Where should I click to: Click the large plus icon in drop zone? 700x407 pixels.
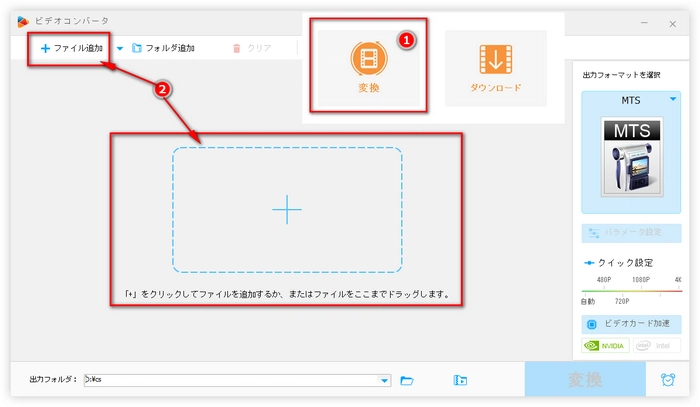[287, 209]
